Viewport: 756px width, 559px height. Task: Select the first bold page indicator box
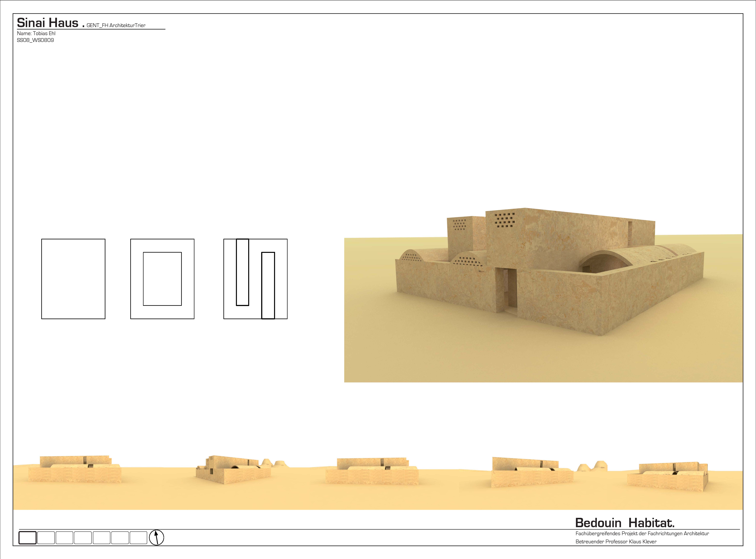coord(27,538)
